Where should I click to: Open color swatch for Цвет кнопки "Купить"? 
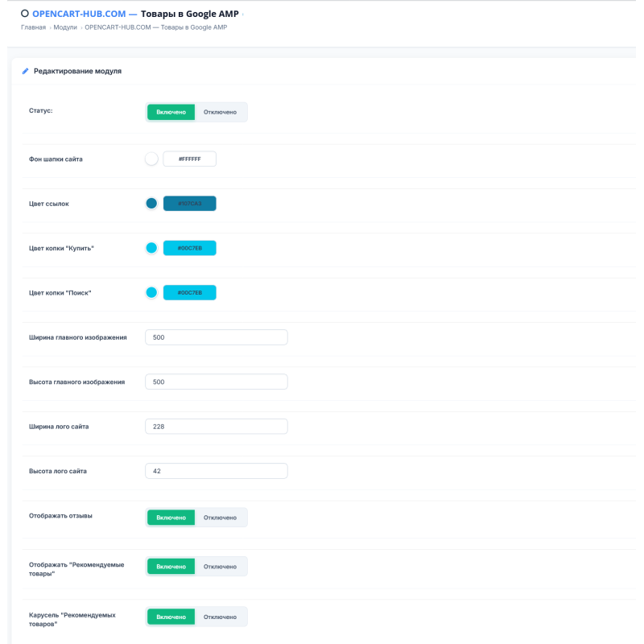[x=151, y=248]
